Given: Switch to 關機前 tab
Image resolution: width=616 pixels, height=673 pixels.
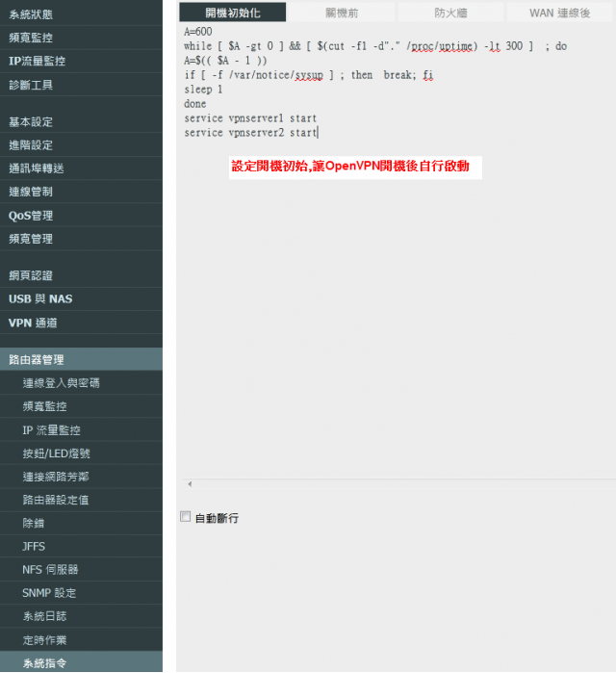Looking at the screenshot, I should pyautogui.click(x=342, y=13).
